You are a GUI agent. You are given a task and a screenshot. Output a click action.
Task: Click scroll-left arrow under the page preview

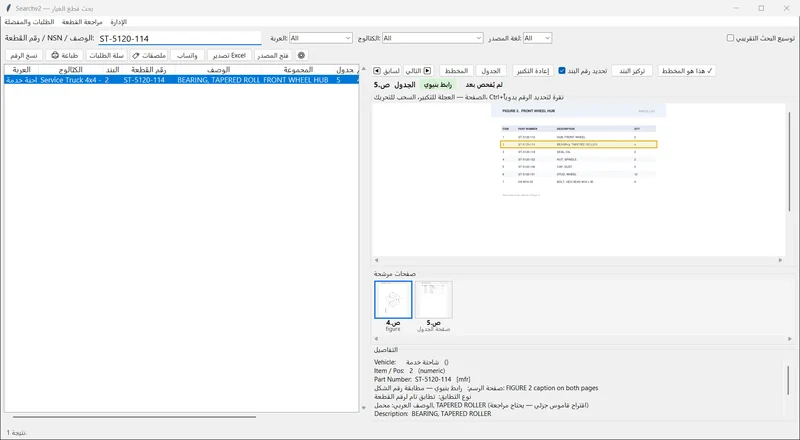tap(377, 260)
